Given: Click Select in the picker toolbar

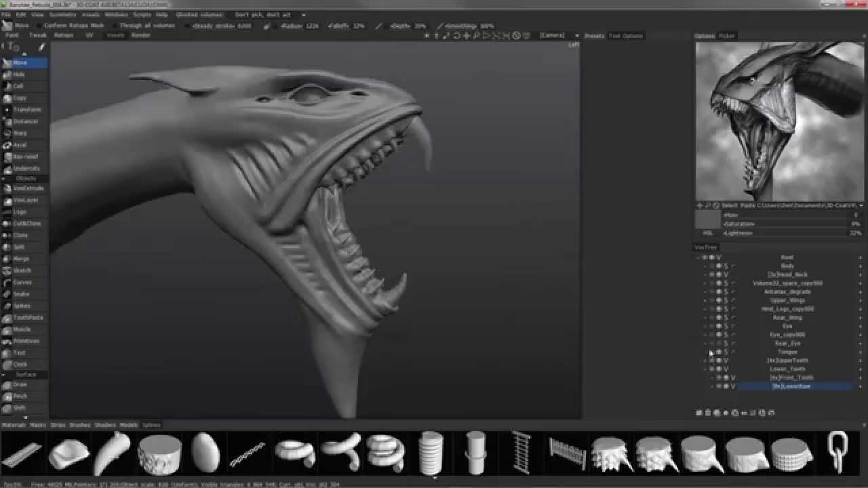Looking at the screenshot, I should coord(729,205).
